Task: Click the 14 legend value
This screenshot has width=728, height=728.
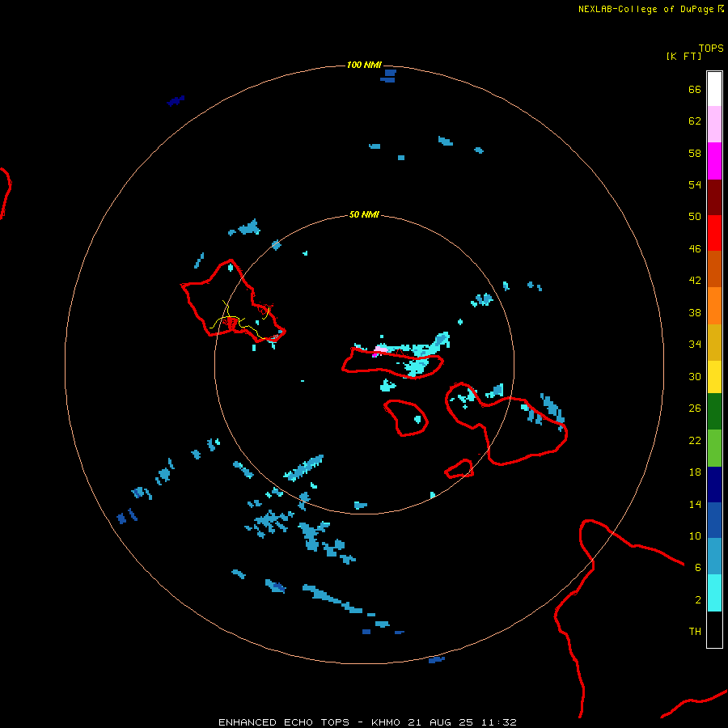Action: coord(695,504)
